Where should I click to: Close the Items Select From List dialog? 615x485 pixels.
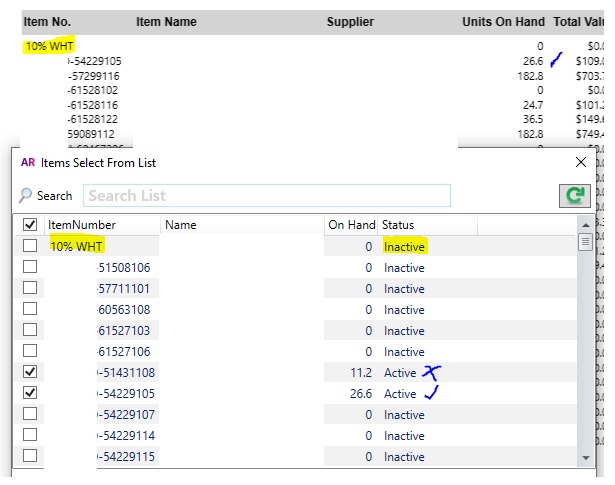pos(582,162)
